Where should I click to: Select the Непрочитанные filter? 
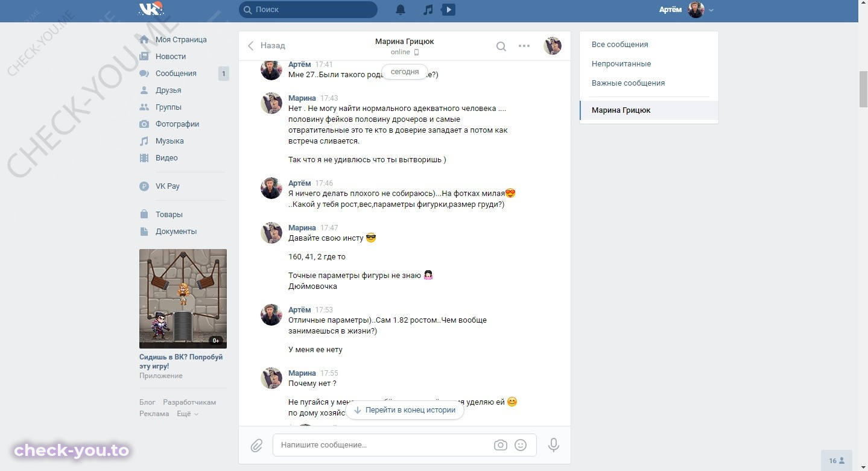(x=621, y=64)
